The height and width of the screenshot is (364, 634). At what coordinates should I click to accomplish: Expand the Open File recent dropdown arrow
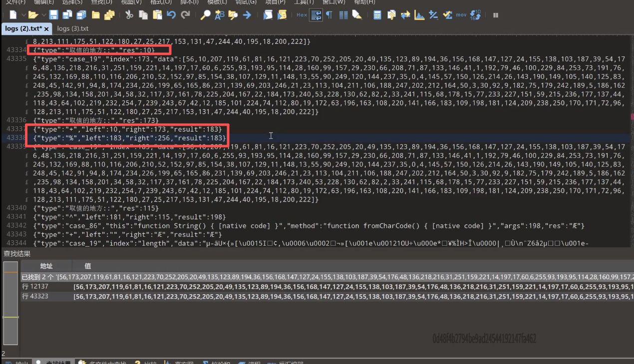coord(43,15)
